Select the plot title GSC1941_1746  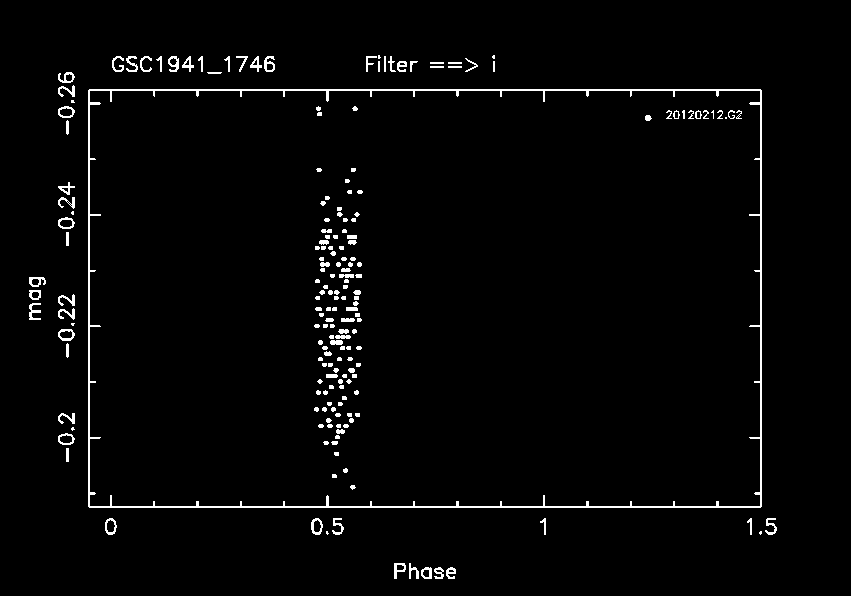193,66
